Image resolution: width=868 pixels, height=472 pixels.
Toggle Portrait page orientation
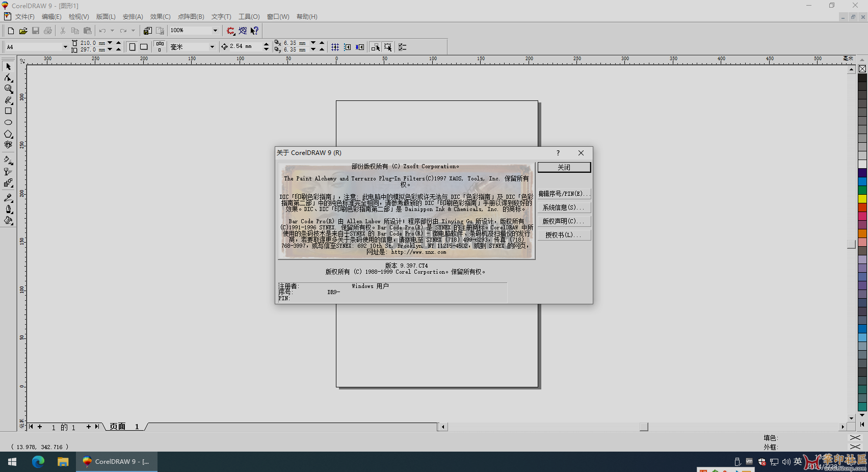point(132,47)
